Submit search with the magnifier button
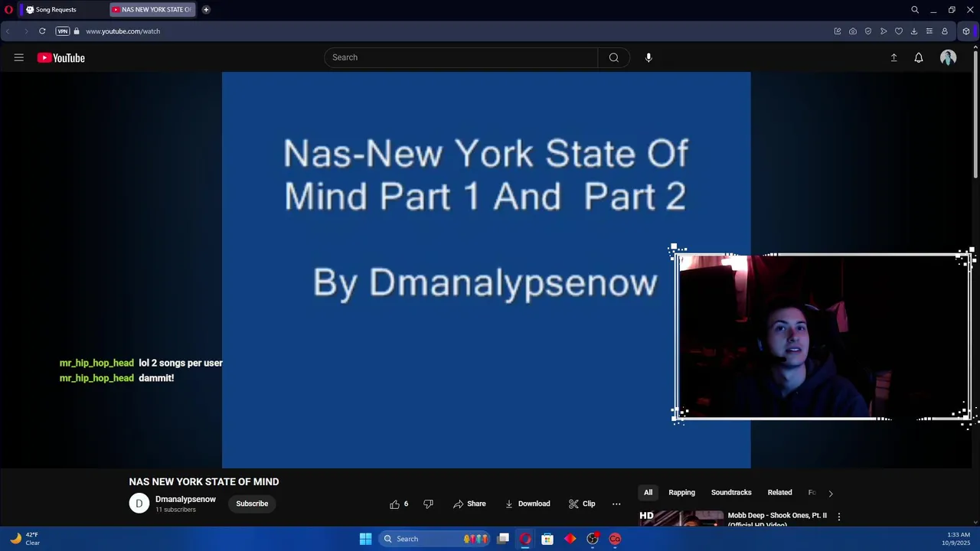 [x=614, y=57]
